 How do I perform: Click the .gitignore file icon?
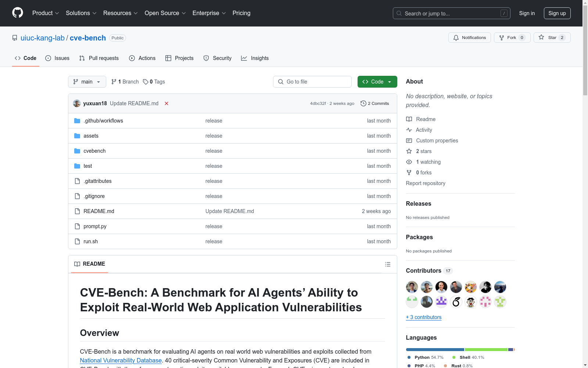(x=77, y=196)
